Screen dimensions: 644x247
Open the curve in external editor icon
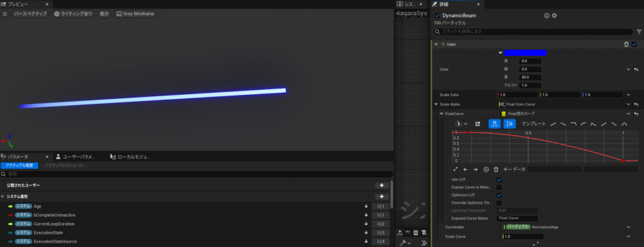(478, 123)
